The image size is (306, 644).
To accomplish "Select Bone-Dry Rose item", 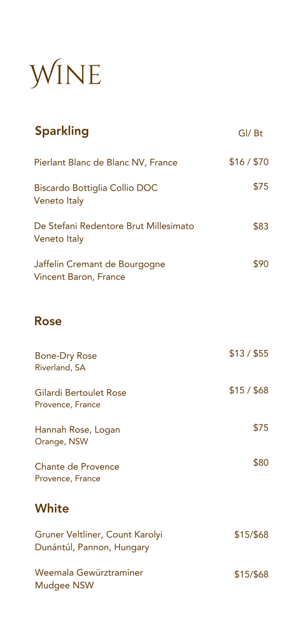I will (66, 356).
